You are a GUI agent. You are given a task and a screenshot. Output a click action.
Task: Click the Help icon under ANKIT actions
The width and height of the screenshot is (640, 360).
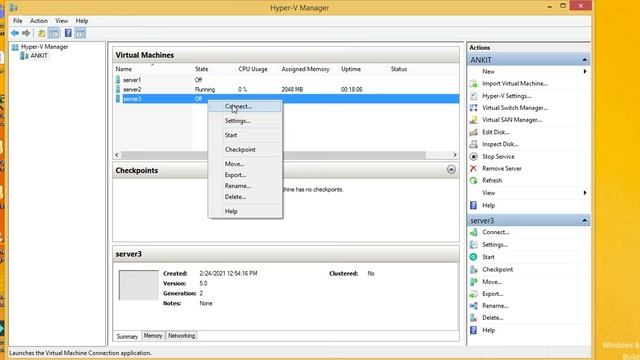(473, 205)
